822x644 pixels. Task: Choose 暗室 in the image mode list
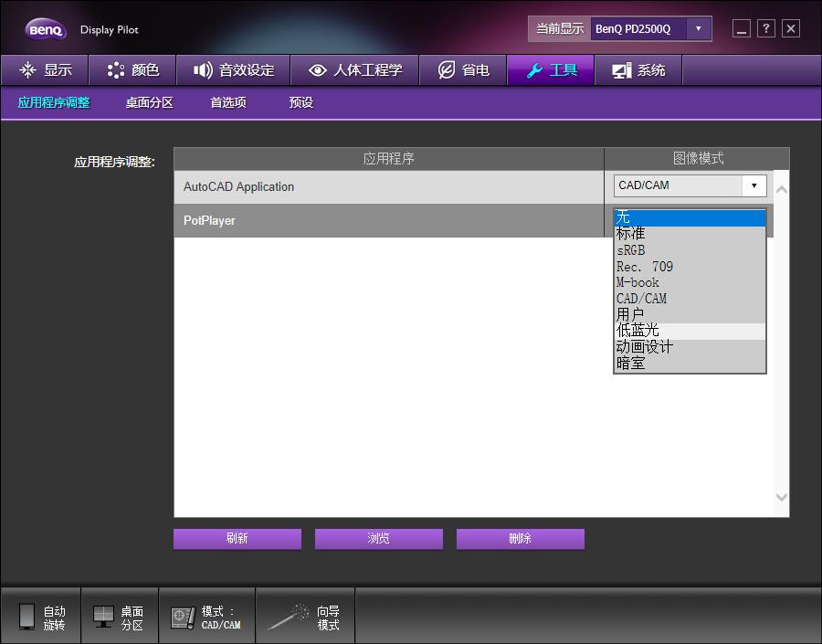pyautogui.click(x=690, y=364)
